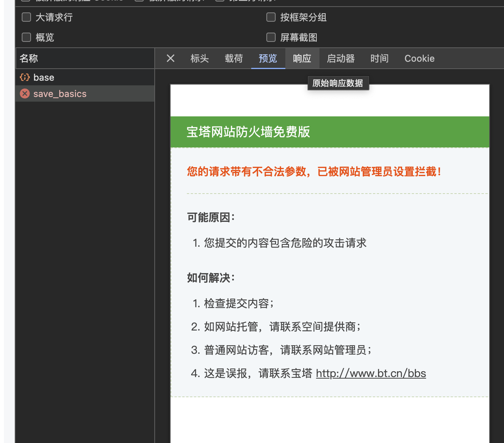Viewport: 504px width, 443px height.
Task: Click the 如何解决 heading
Action: tap(211, 278)
